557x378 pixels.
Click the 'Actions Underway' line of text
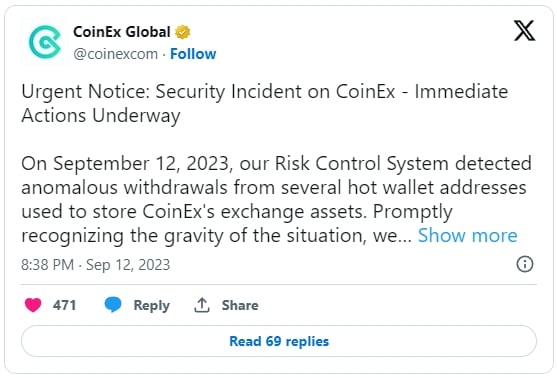(101, 115)
